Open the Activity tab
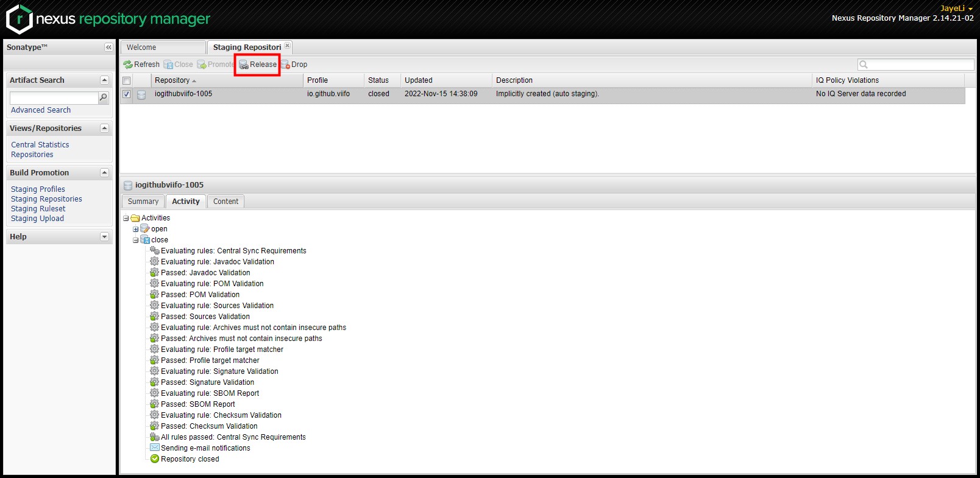Viewport: 980px width, 478px height. tap(186, 202)
